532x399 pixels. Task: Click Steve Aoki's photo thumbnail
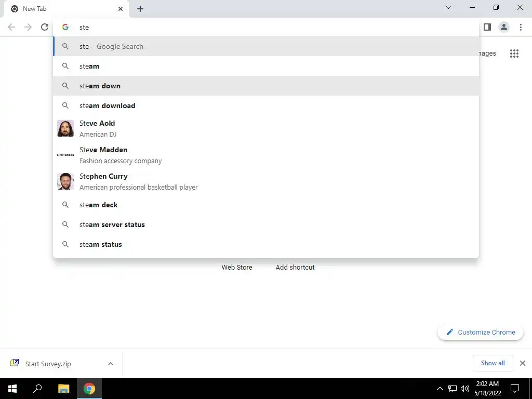pyautogui.click(x=65, y=128)
